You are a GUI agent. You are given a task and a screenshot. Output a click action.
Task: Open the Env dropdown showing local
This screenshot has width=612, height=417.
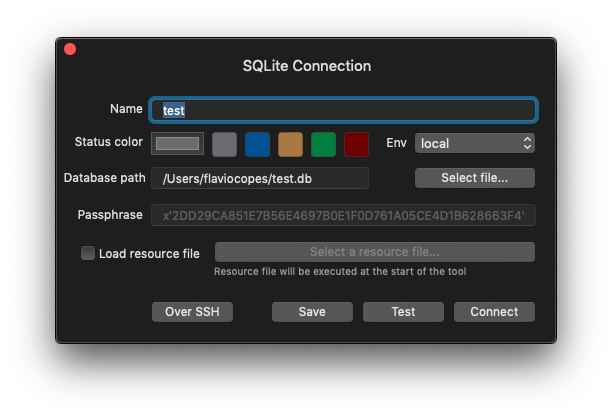[x=475, y=143]
